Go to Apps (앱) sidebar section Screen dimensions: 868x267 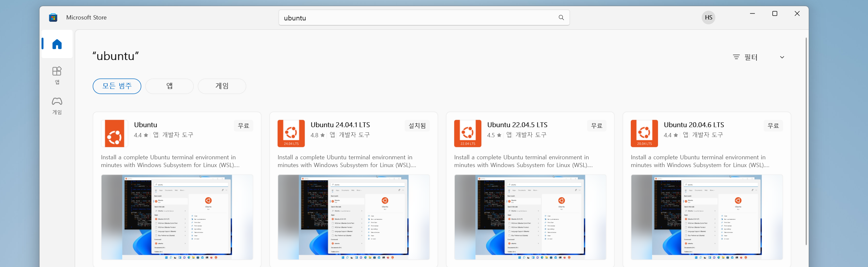point(57,75)
